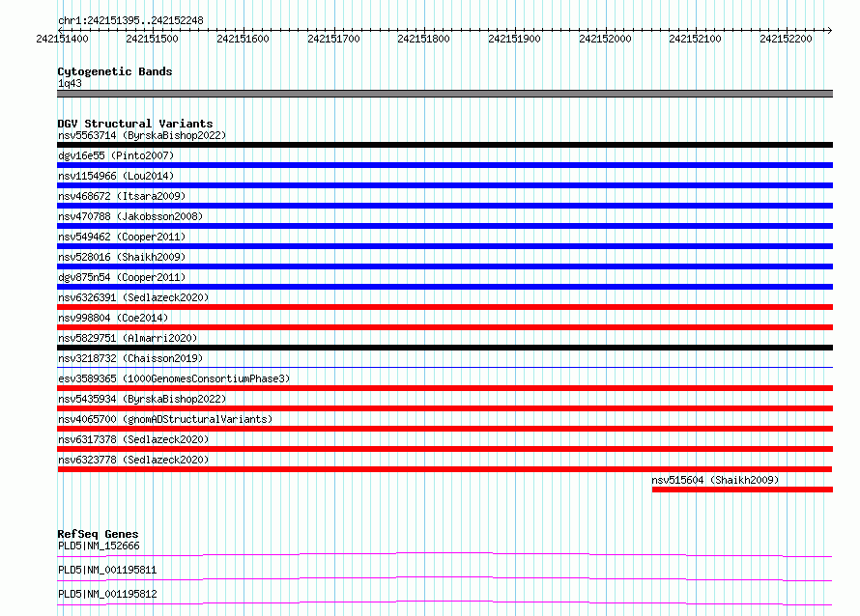Click the black bar under nsv5563714
860x616 pixels.
click(444, 145)
